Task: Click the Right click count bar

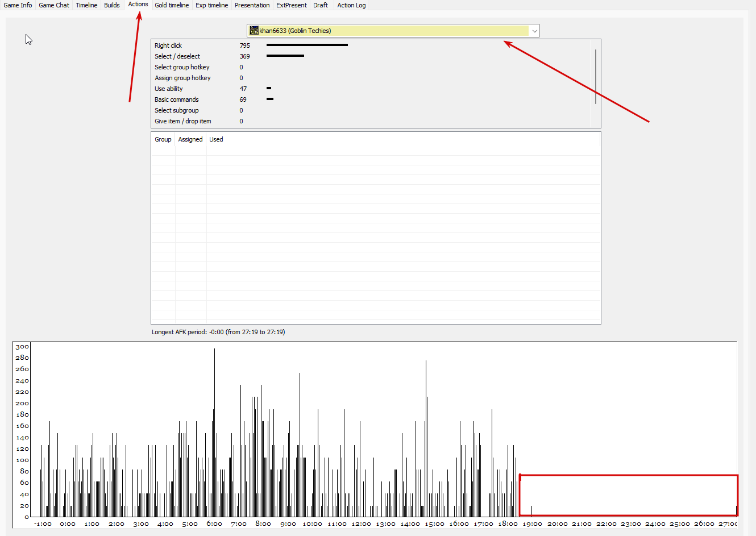Action: [307, 45]
